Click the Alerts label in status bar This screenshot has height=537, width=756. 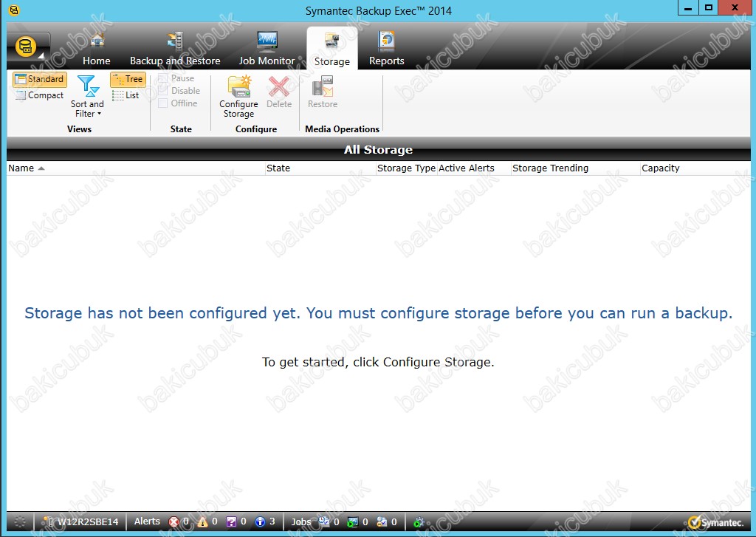click(x=147, y=521)
